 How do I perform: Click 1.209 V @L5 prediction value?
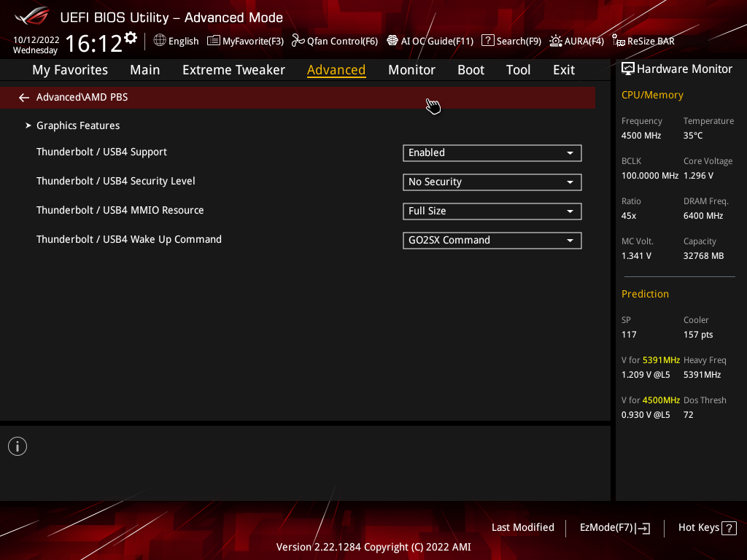646,375
